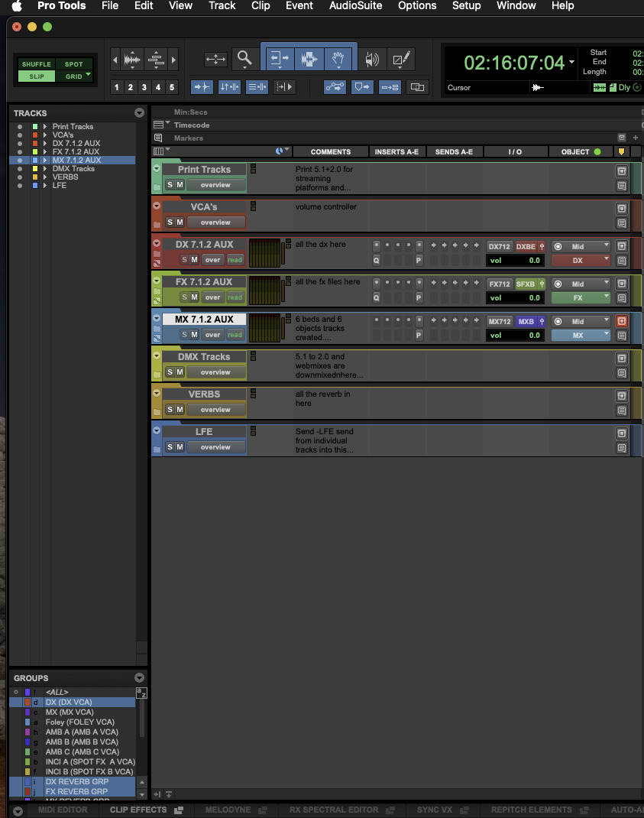This screenshot has width=644, height=818.
Task: Click the Slip edit mode button
Action: pyautogui.click(x=37, y=76)
